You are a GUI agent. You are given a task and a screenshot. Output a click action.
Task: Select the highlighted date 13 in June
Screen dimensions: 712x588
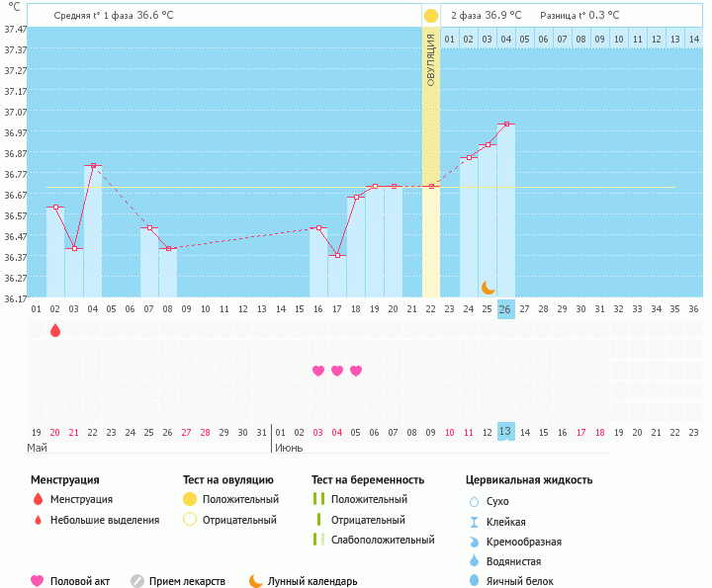coord(505,432)
